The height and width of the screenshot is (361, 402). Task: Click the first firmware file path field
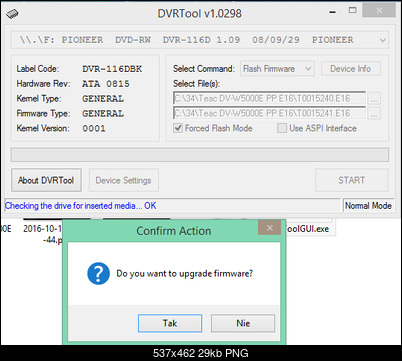click(270, 98)
